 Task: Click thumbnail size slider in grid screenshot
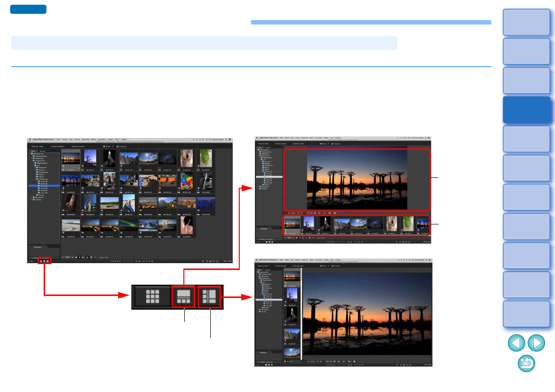tap(68, 257)
